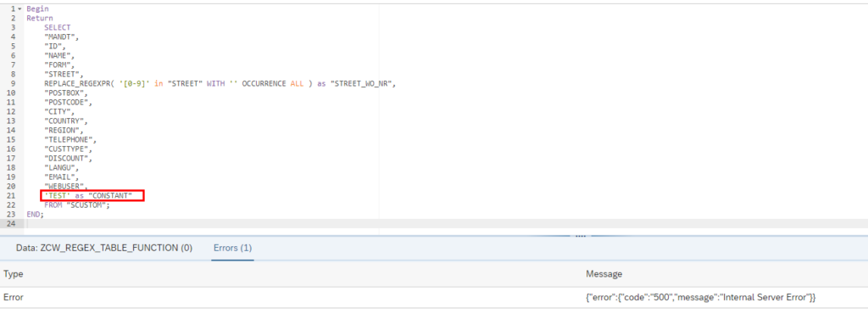868x325 pixels.
Task: Open the Errors (1) tab
Action: click(232, 248)
